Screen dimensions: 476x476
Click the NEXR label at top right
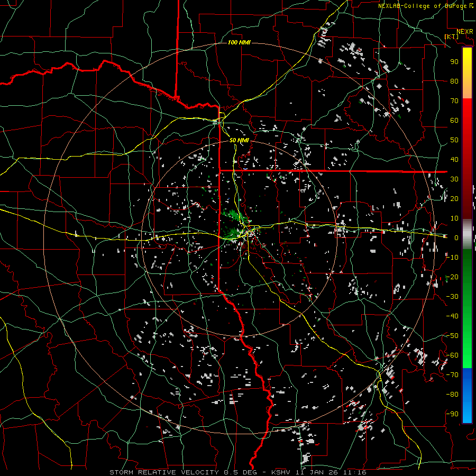point(465,32)
